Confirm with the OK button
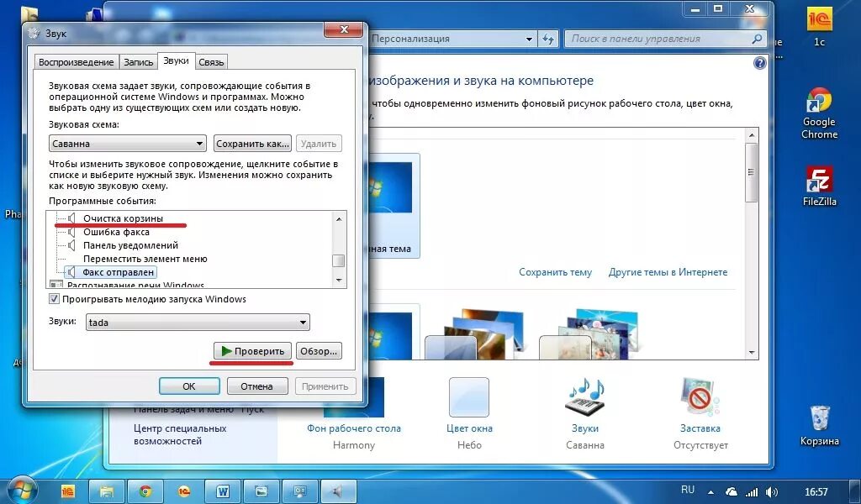 pyautogui.click(x=189, y=386)
